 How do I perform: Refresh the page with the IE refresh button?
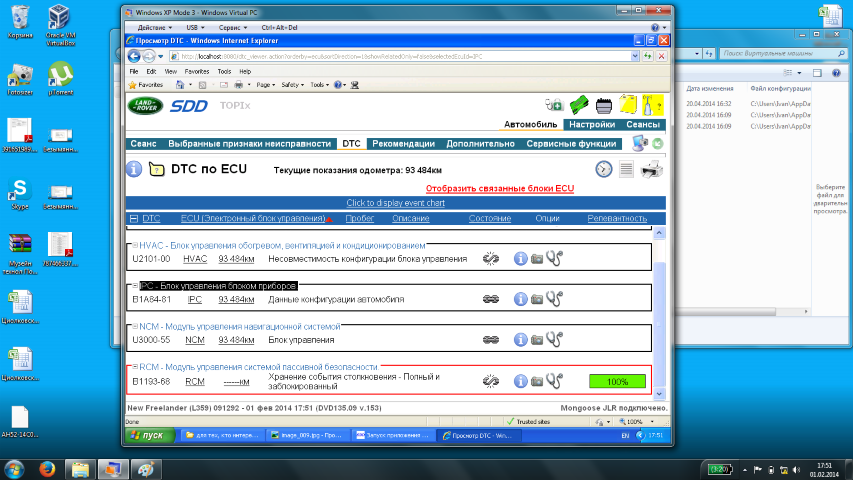(647, 56)
